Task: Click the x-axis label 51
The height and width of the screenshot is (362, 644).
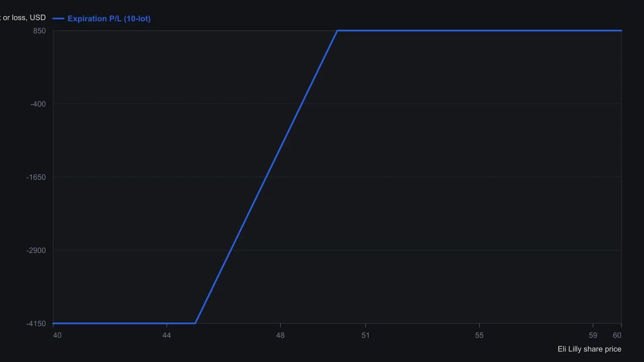Action: [365, 335]
